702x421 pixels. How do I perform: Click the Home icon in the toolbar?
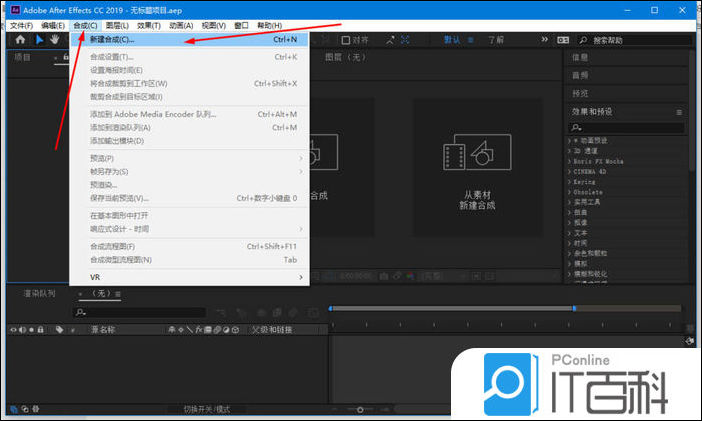click(x=20, y=39)
